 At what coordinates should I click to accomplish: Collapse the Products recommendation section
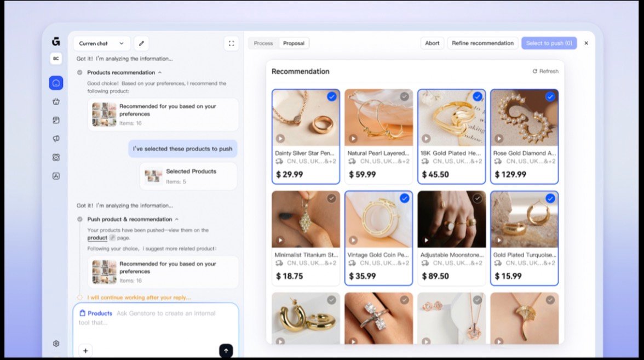point(160,72)
